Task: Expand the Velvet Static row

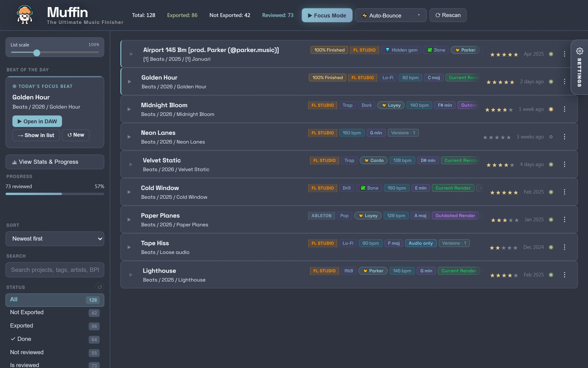Action: click(131, 164)
